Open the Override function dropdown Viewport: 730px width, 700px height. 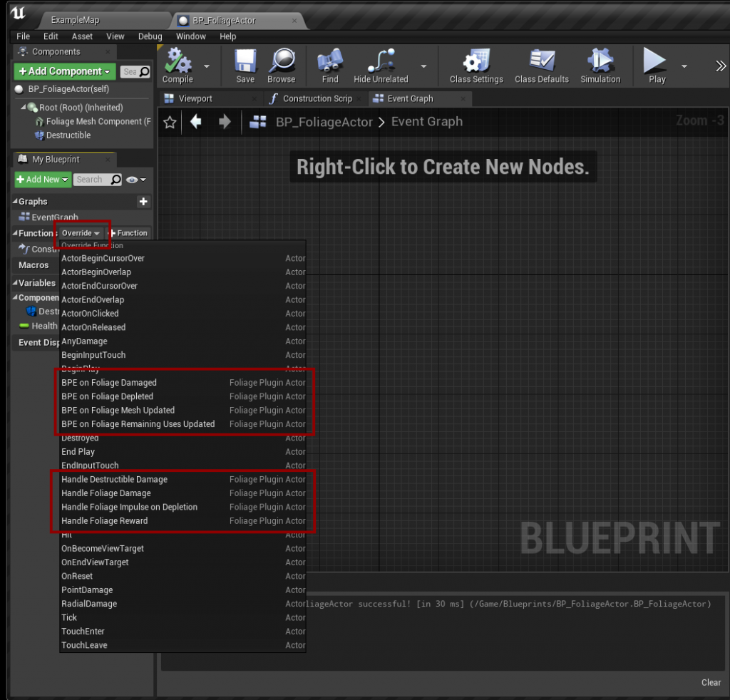click(81, 233)
